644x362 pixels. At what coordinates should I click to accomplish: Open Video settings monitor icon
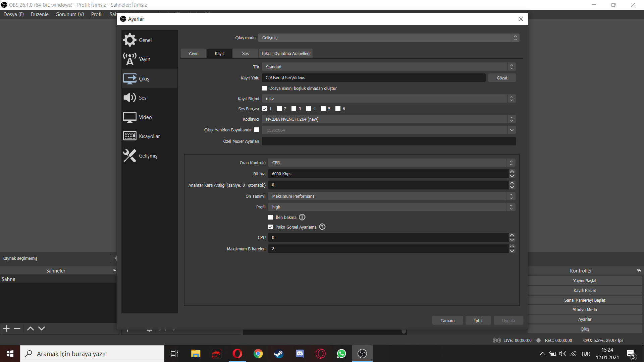coord(129,117)
